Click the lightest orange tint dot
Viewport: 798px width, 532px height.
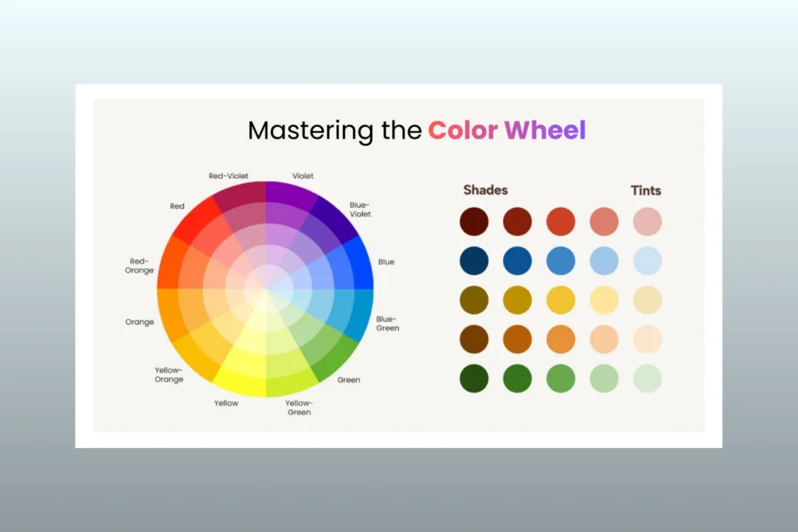[646, 337]
